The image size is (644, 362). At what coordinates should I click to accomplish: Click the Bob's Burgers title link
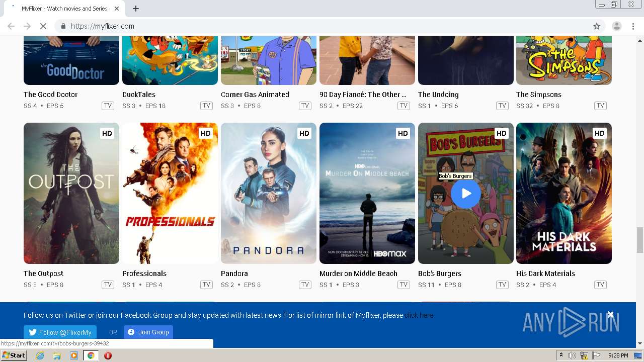click(440, 274)
